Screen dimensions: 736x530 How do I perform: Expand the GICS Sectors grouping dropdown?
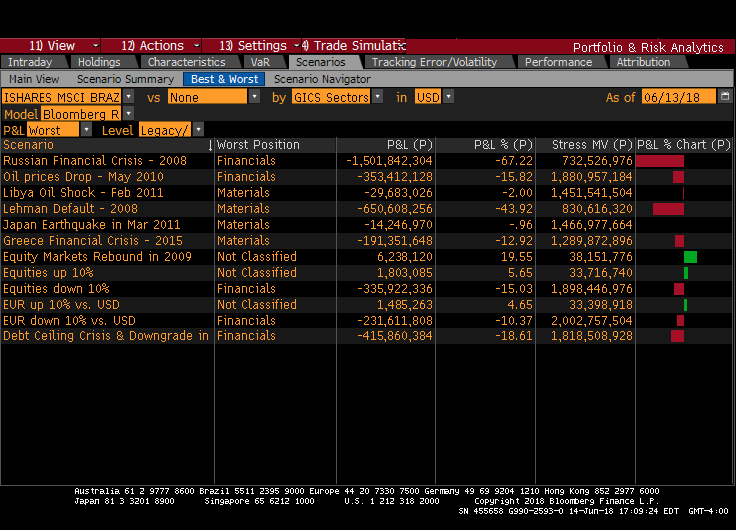377,97
